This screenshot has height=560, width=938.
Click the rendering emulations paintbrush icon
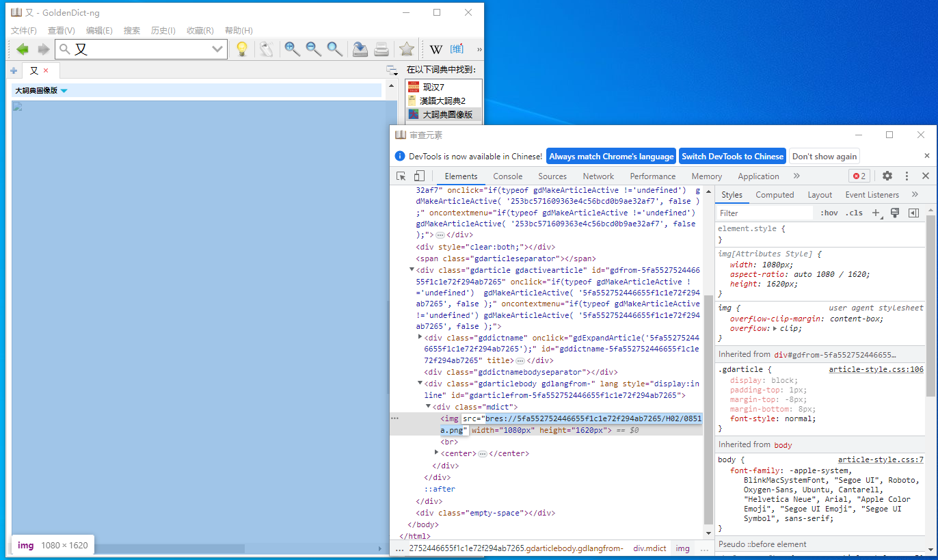pyautogui.click(x=894, y=213)
